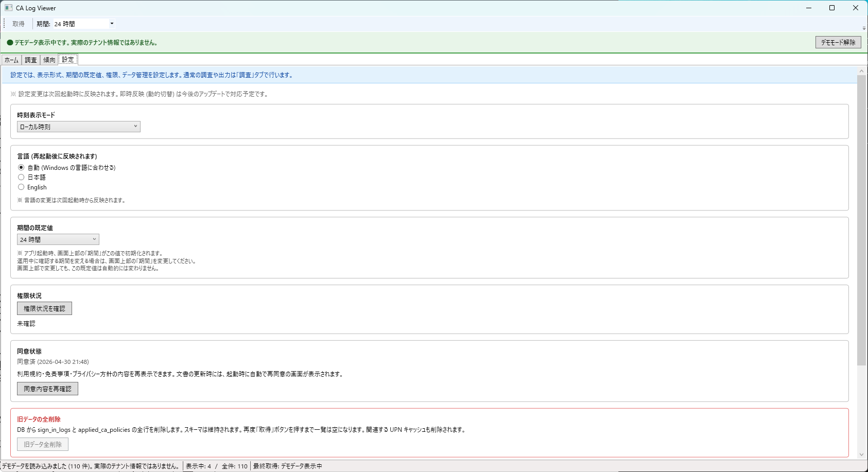Switch to the 調査 tab
Image resolution: width=868 pixels, height=472 pixels.
pos(31,60)
